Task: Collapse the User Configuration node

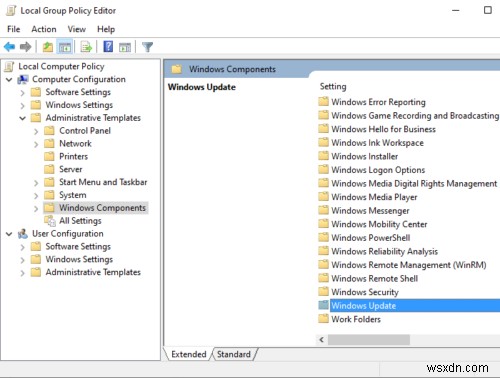Action: [x=9, y=234]
